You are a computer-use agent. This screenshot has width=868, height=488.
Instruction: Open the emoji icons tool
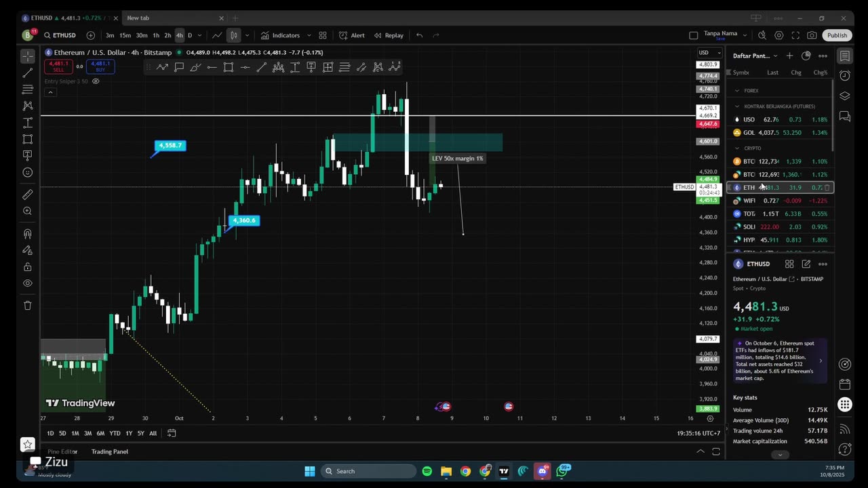(x=28, y=172)
